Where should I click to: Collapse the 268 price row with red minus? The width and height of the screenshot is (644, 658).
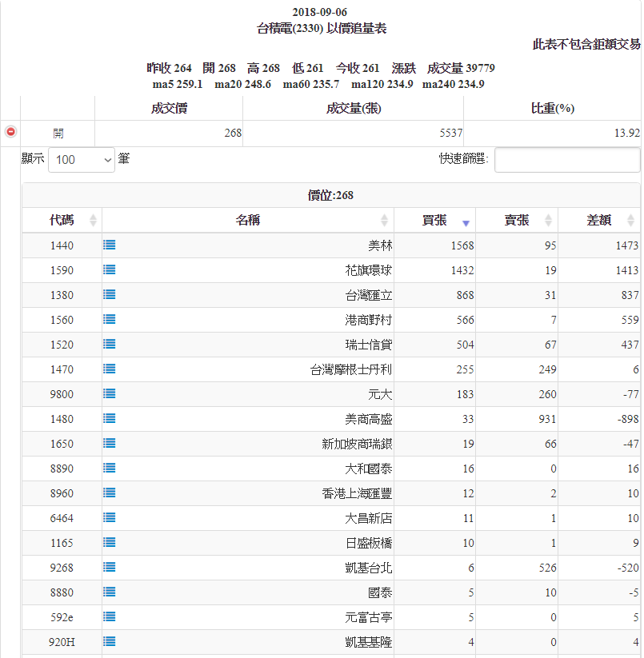10,132
